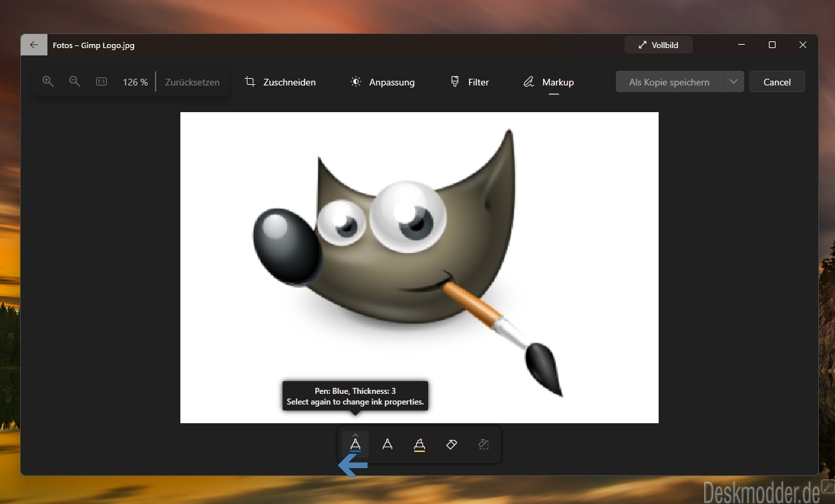Show image at actual size 1:1
Image resolution: width=835 pixels, height=504 pixels.
click(x=102, y=81)
